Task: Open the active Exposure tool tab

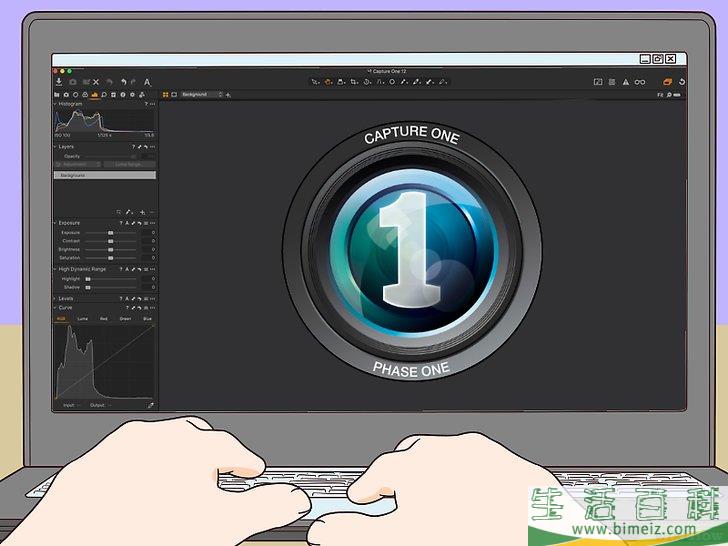Action: click(x=95, y=95)
